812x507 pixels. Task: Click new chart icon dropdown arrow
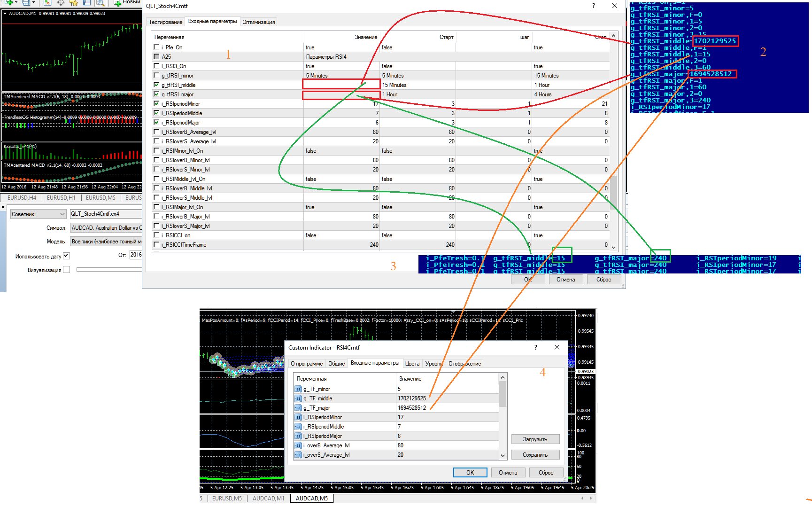click(x=16, y=2)
